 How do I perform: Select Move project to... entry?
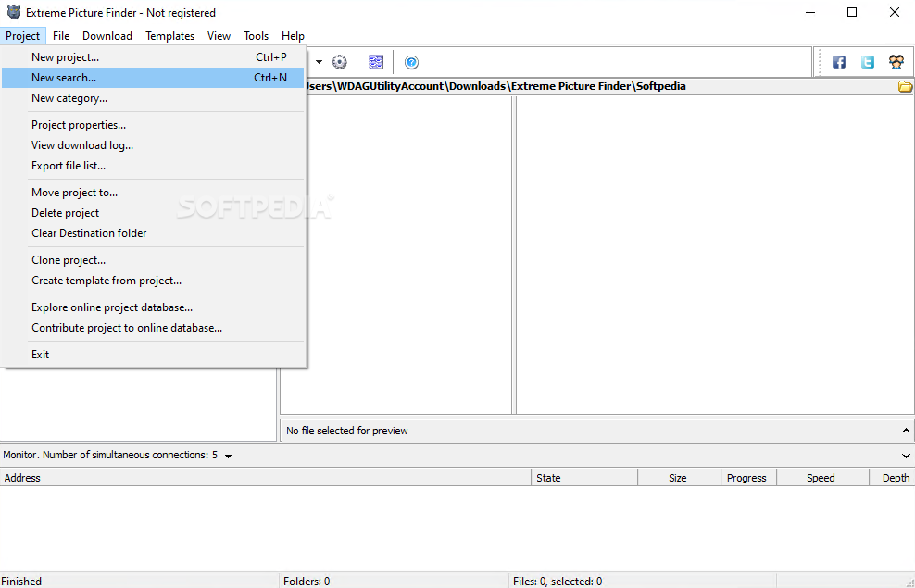[x=153, y=193]
